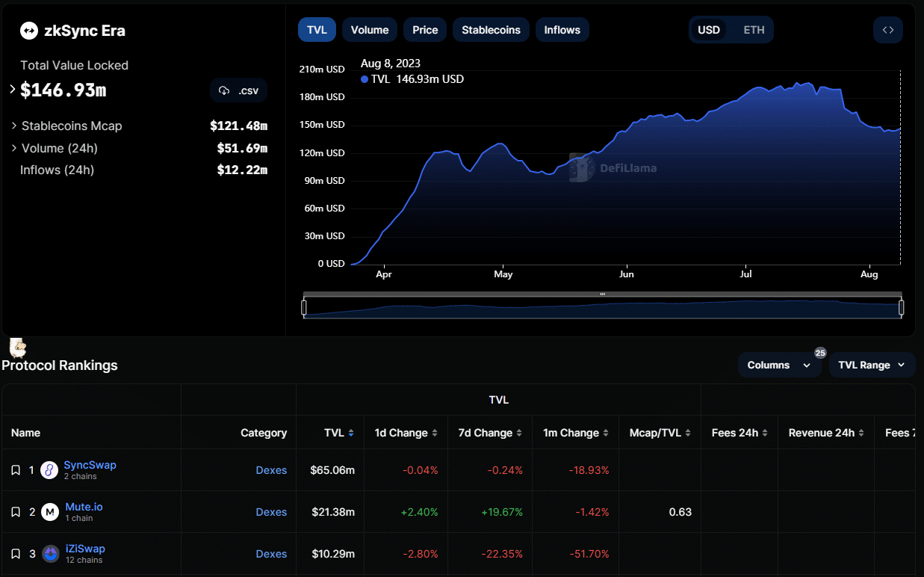Click the "12 chains" label under iZiSwap
The image size is (924, 577).
[84, 560]
